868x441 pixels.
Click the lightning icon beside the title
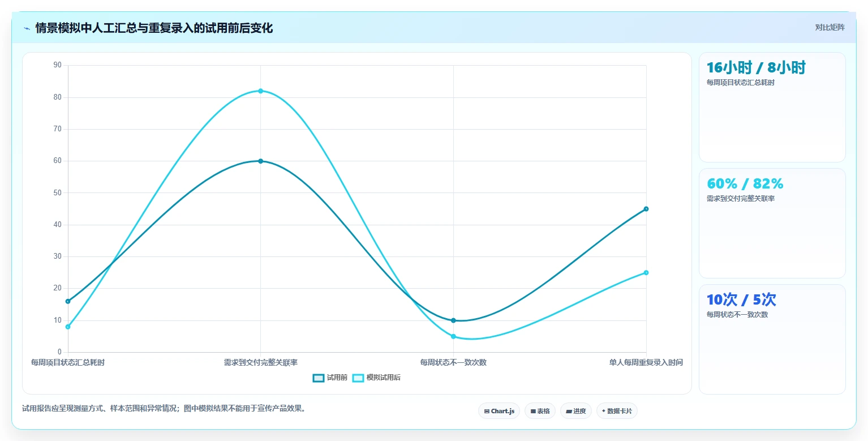pyautogui.click(x=27, y=28)
